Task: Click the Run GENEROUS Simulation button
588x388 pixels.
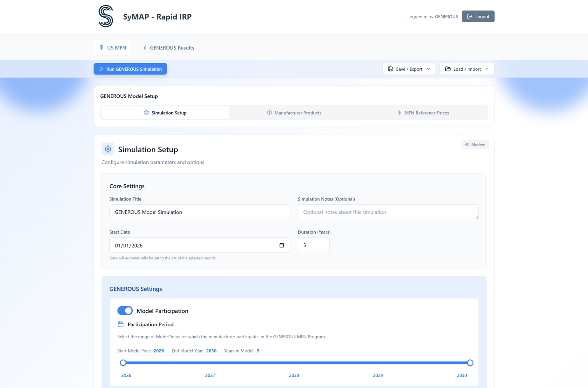Action: pos(130,69)
